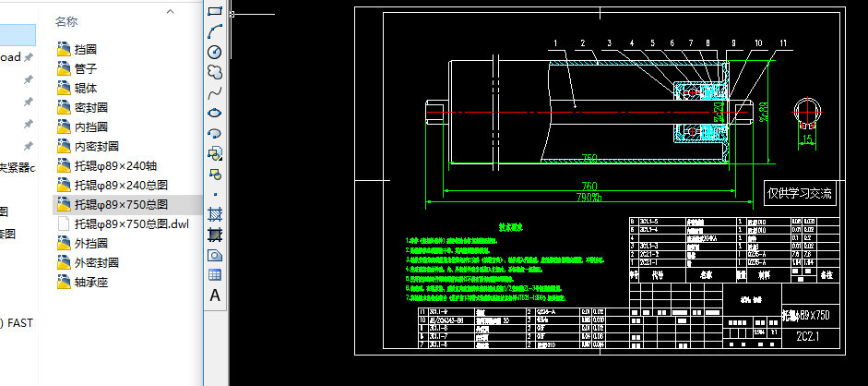Click the 托辊φ89×240轴 file
The width and height of the screenshot is (868, 386).
pyautogui.click(x=115, y=165)
